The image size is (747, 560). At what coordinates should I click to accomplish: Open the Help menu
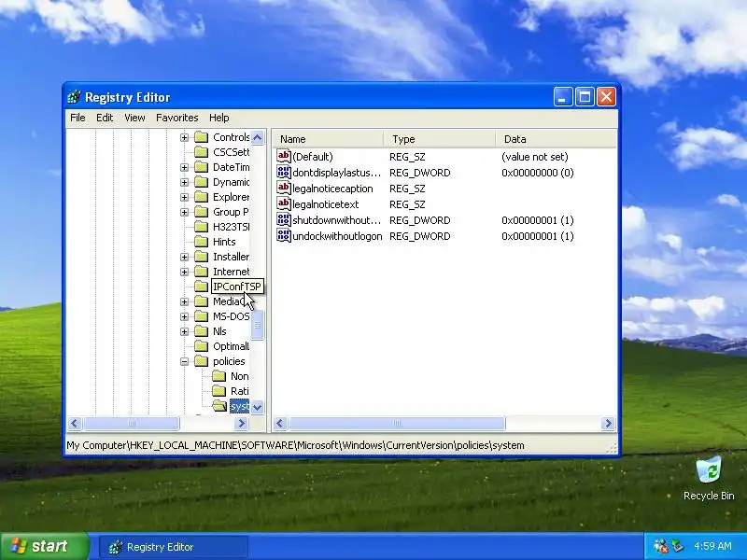click(218, 118)
